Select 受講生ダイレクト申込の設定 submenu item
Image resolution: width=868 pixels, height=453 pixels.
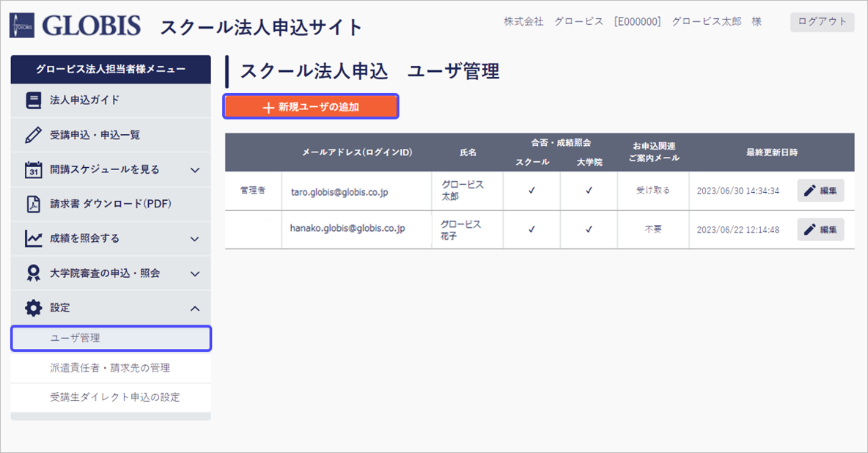pyautogui.click(x=111, y=397)
